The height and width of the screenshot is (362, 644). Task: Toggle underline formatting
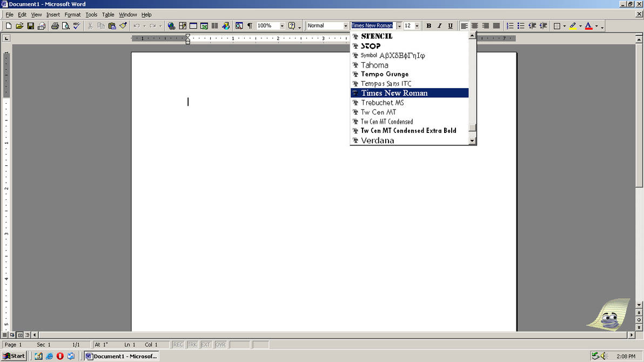point(450,25)
